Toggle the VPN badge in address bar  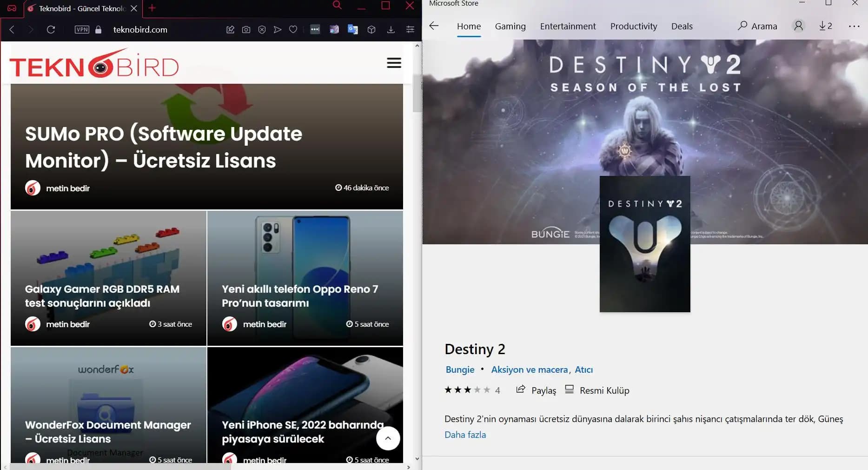(82, 30)
